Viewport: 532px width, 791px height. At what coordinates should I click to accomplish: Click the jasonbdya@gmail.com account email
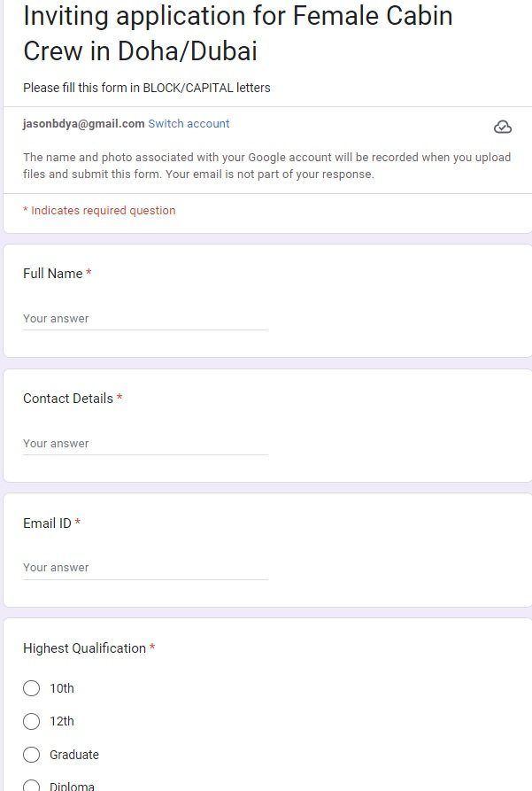pyautogui.click(x=83, y=124)
